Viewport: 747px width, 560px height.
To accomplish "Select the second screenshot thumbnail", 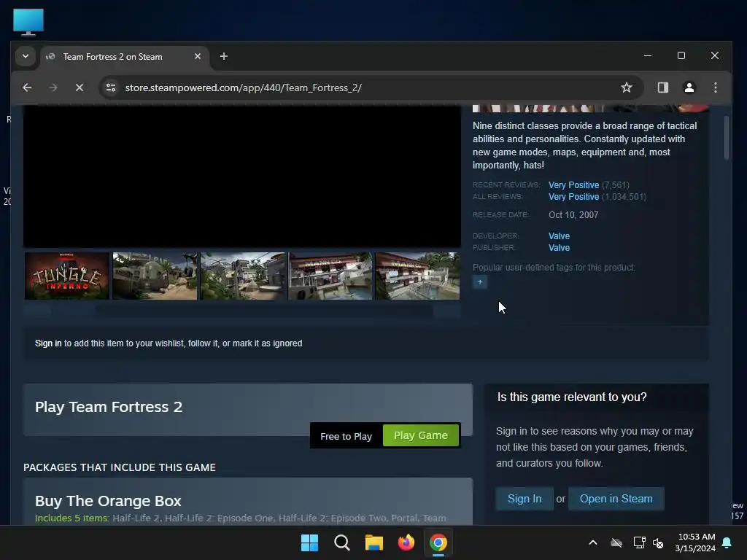I will 155,276.
